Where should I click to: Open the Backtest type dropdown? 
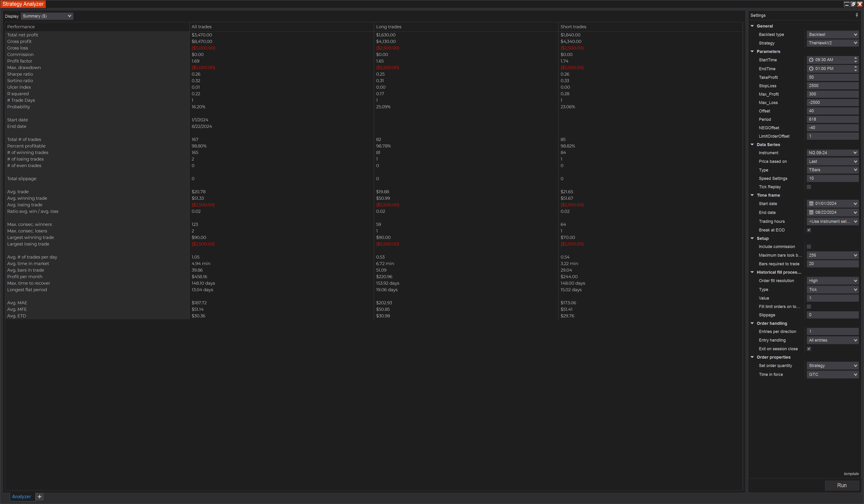(832, 35)
